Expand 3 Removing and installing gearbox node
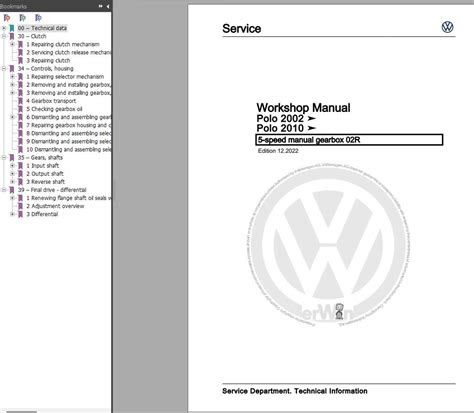The image size is (474, 413). pyautogui.click(x=12, y=93)
